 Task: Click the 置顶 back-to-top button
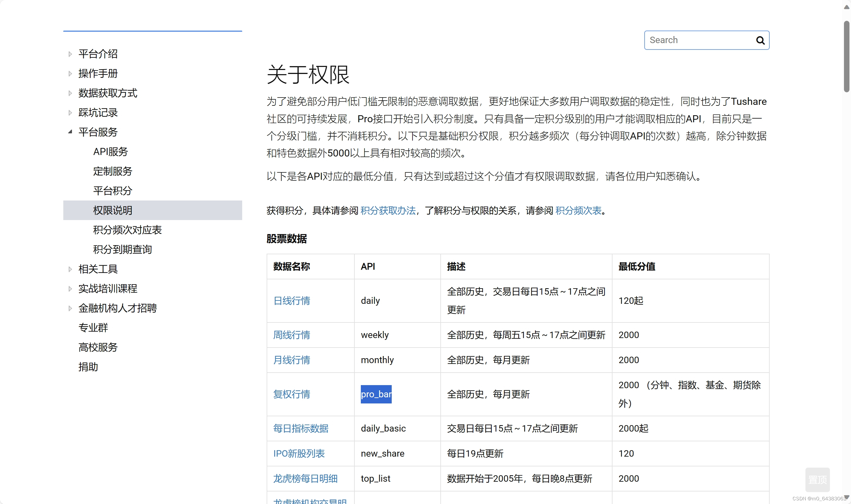(x=817, y=479)
